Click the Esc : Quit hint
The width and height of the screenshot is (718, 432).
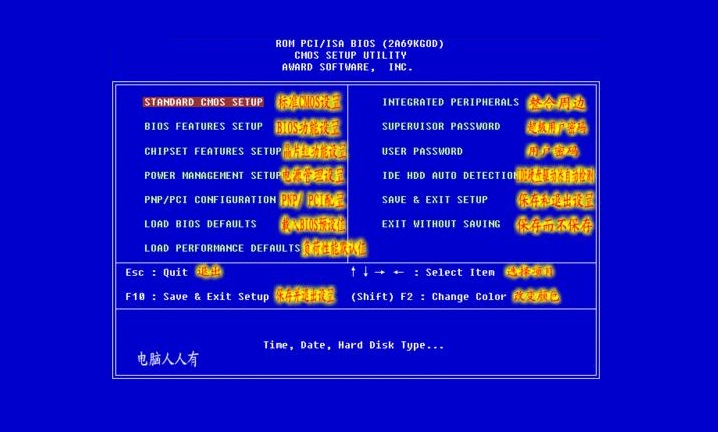coord(157,273)
